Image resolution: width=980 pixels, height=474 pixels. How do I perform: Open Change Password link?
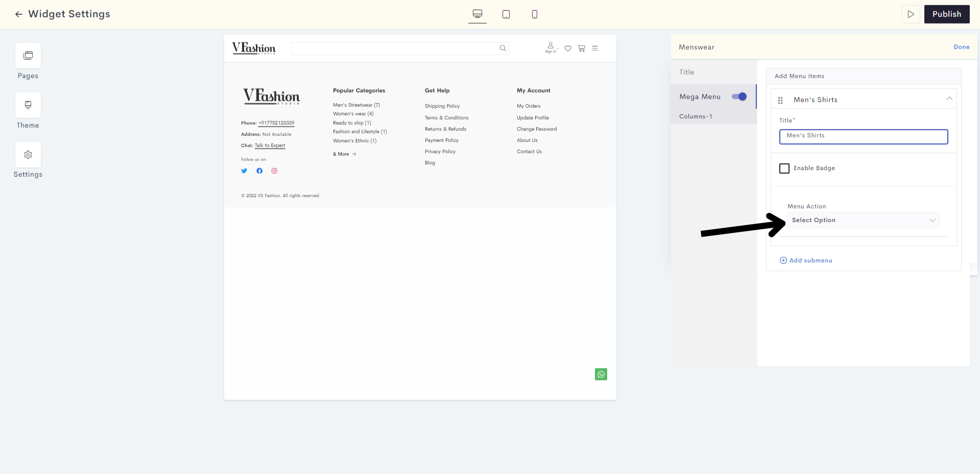[537, 129]
